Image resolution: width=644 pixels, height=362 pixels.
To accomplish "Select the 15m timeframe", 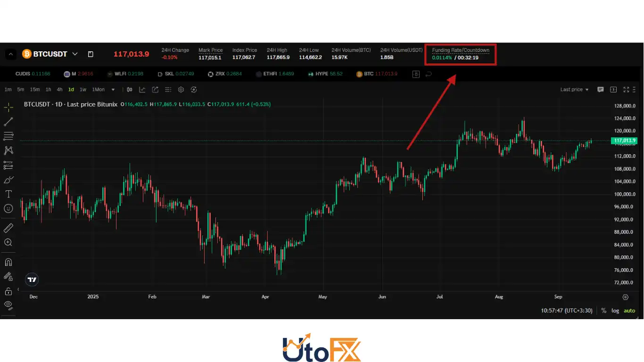I will 35,90.
